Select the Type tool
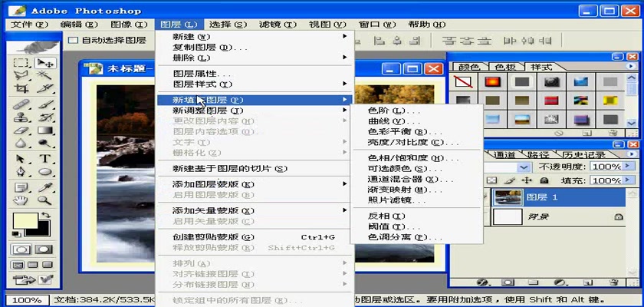The image size is (644, 307). pyautogui.click(x=44, y=159)
